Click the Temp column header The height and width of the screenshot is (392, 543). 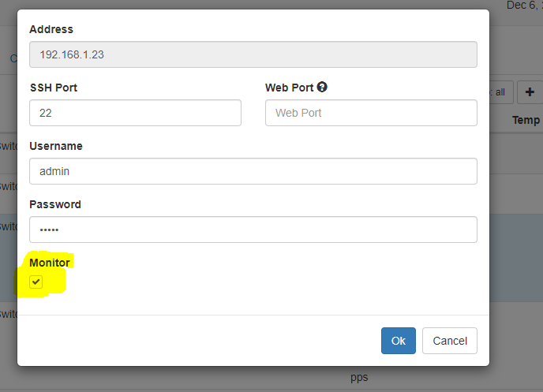pos(526,120)
